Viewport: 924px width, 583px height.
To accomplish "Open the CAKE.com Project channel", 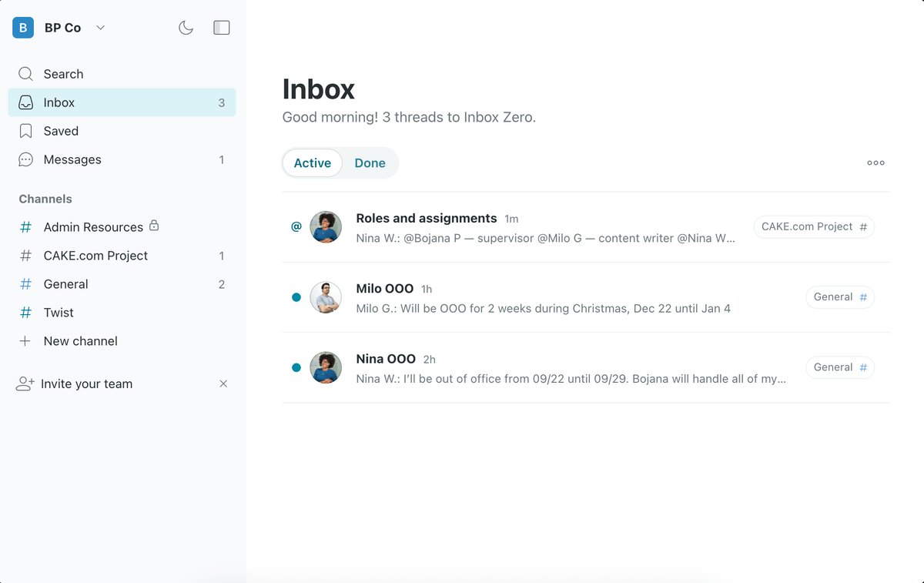I will tap(95, 256).
